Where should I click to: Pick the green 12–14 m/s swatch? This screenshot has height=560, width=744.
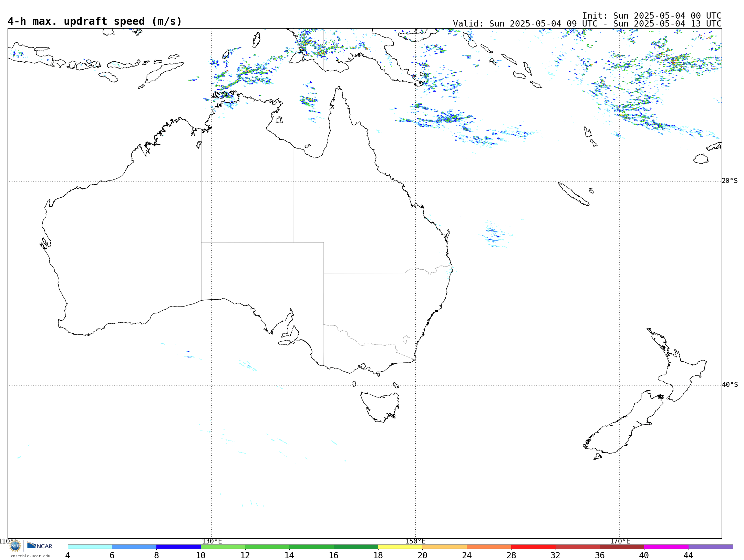coord(267,547)
